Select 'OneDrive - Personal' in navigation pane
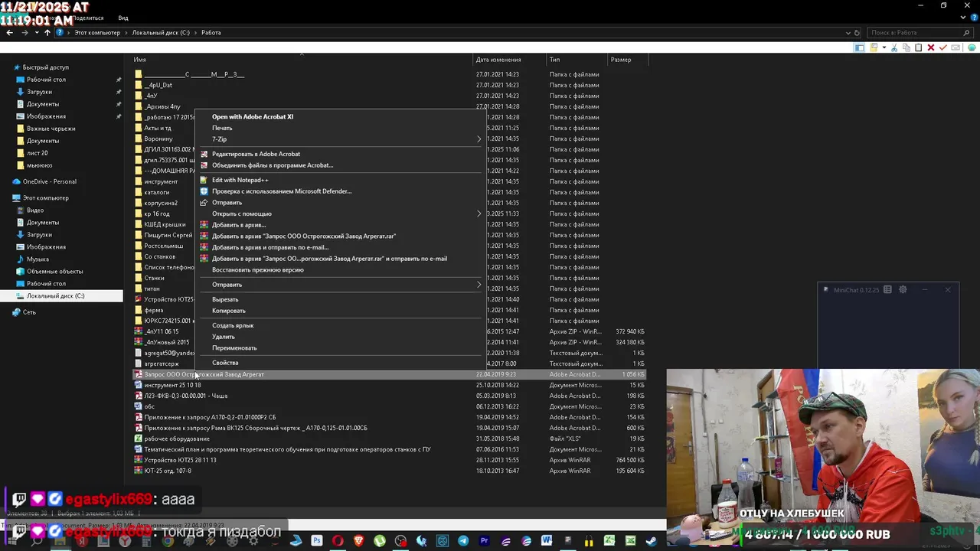This screenshot has height=551, width=980. 50,181
